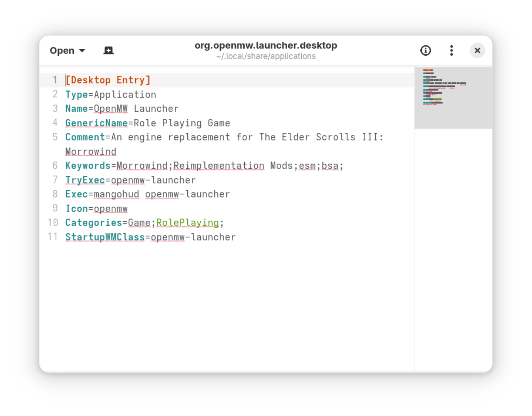The image size is (532, 416).
Task: Click the StartupWMClass key on line 11
Action: (105, 237)
